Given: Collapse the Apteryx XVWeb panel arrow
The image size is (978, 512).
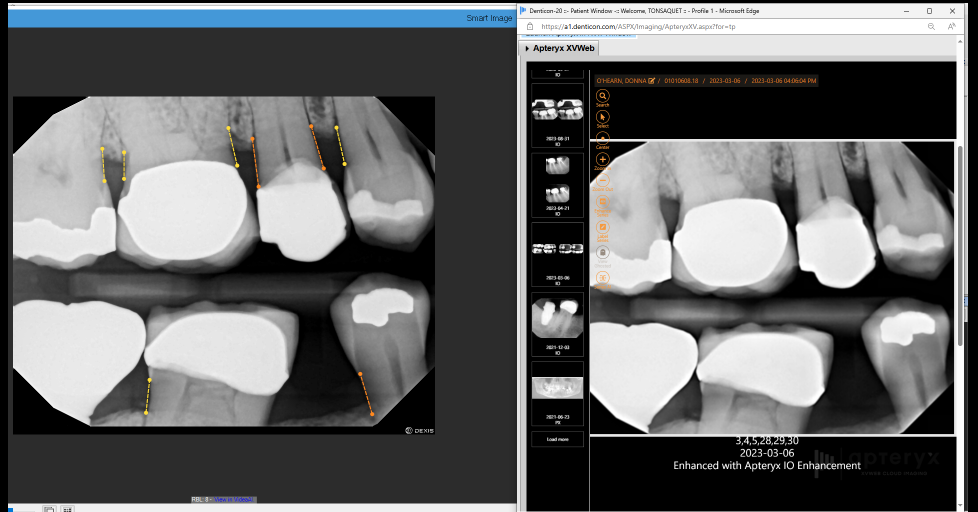Looking at the screenshot, I should click(527, 48).
